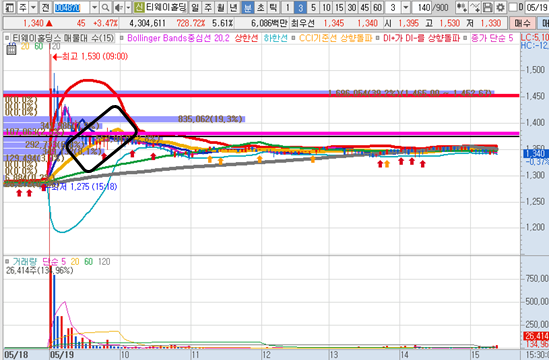Screen dimensions: 549x360
Task: Open the chart layout icon at toolbar start
Action: tap(9, 7)
